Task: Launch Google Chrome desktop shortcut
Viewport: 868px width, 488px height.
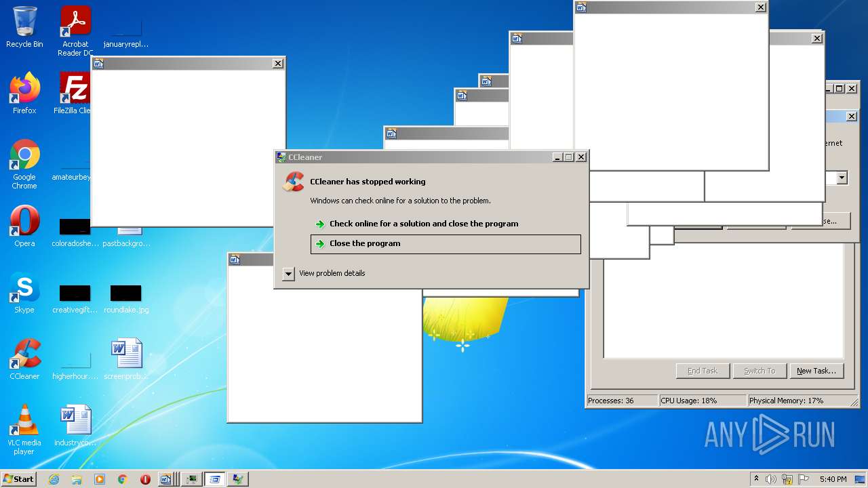Action: point(24,164)
